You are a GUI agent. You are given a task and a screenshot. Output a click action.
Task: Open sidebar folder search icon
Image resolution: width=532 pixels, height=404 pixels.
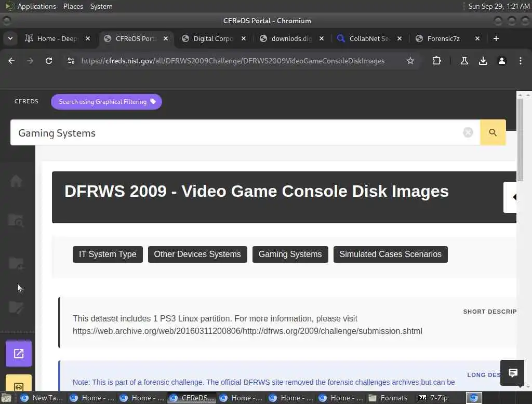coord(16,221)
